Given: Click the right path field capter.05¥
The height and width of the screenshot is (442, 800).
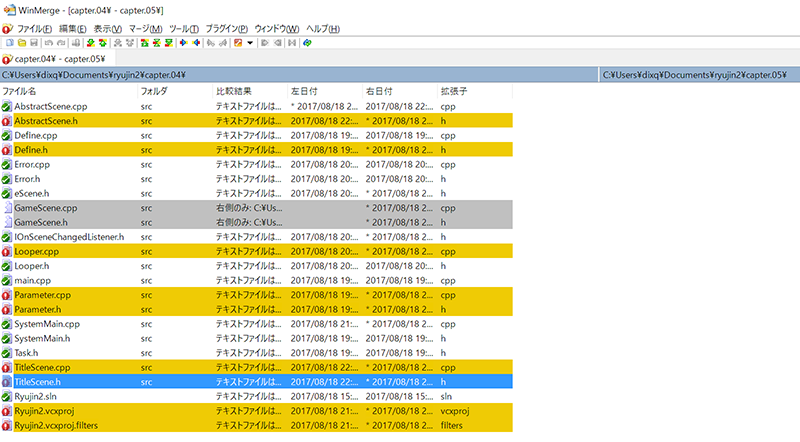Looking at the screenshot, I should (700, 75).
